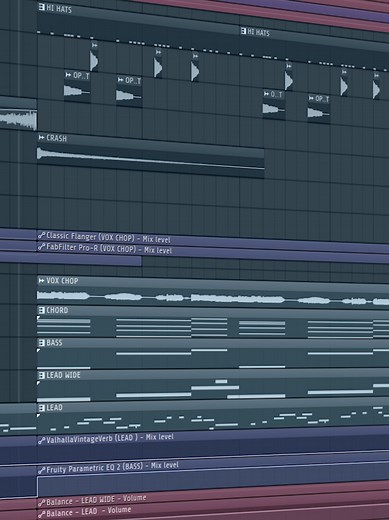Click the automation icon of the ValhallaVintageVerb clip
This screenshot has width=389, height=520.
tap(42, 441)
